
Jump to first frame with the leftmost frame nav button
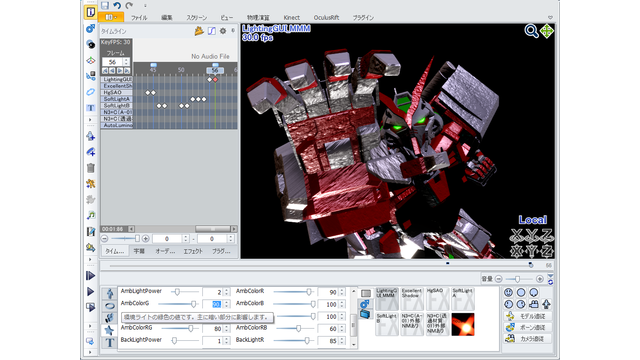105,71
